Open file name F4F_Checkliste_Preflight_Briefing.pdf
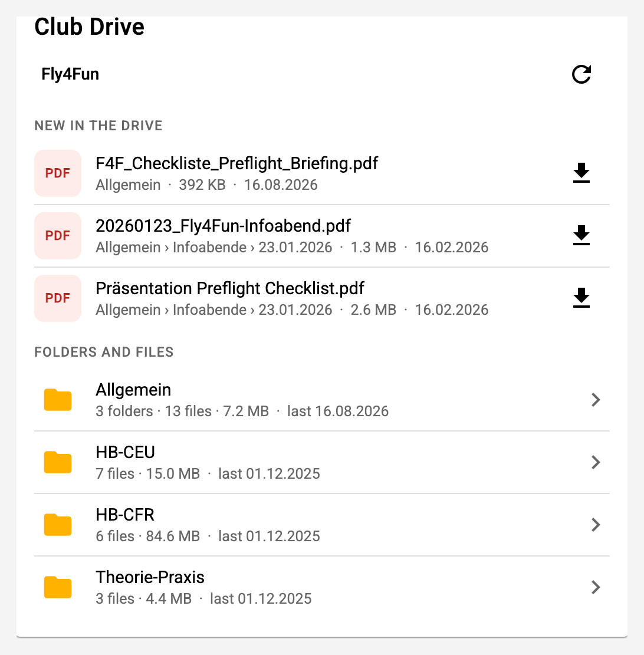This screenshot has width=644, height=655. 236,163
